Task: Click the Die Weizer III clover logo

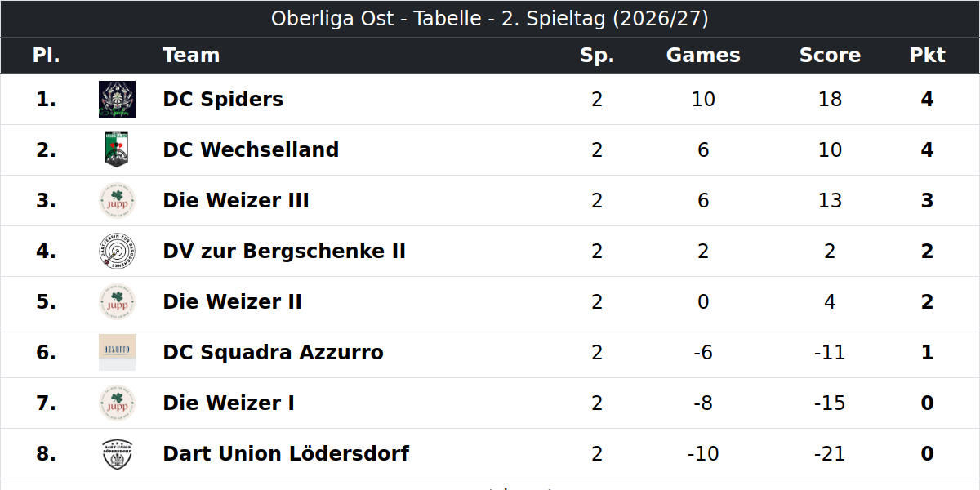Action: 117,201
